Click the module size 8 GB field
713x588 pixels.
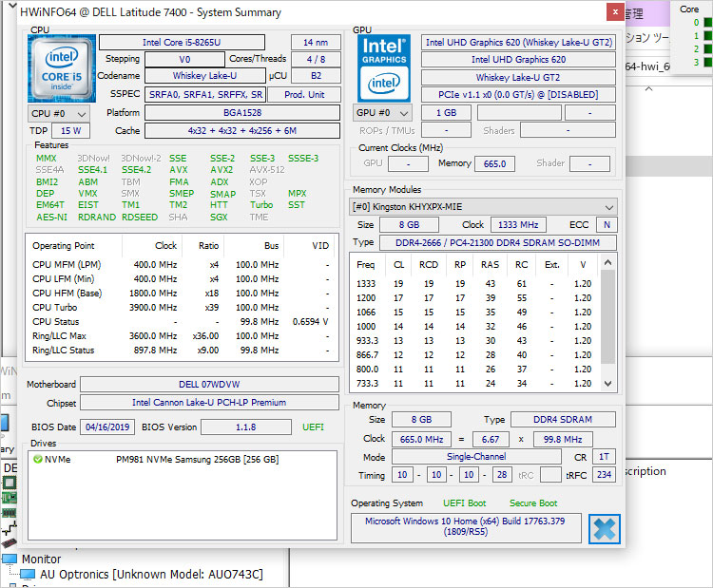[409, 224]
